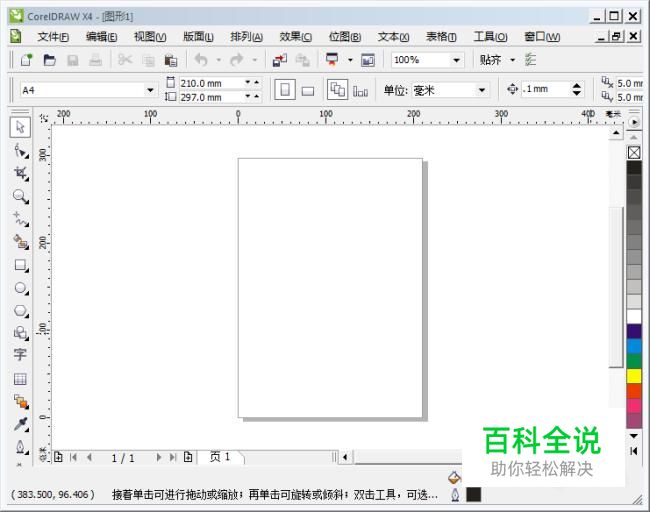Select the Table tool

[20, 379]
